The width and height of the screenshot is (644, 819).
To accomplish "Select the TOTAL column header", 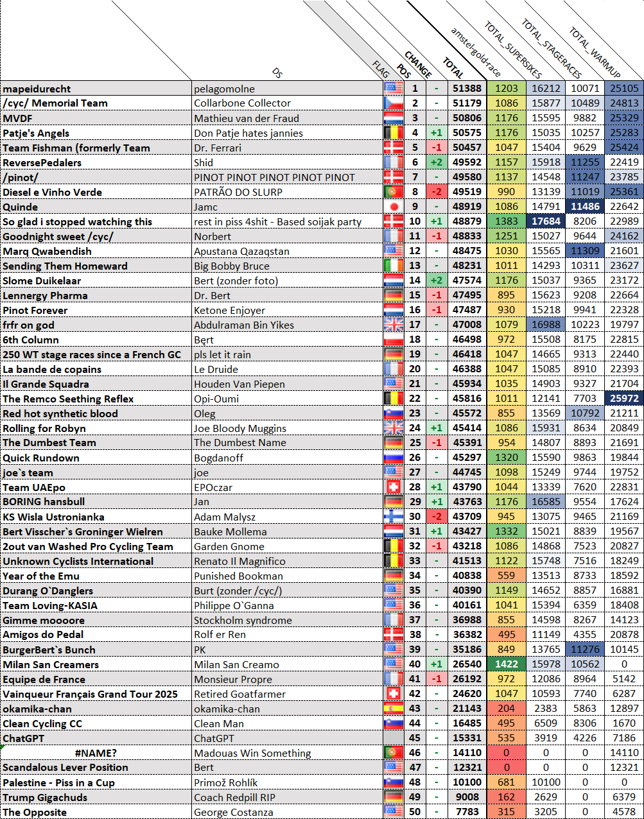I will pos(453,67).
